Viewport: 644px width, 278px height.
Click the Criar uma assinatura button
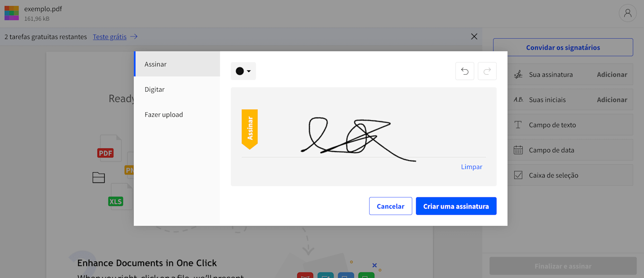click(456, 206)
